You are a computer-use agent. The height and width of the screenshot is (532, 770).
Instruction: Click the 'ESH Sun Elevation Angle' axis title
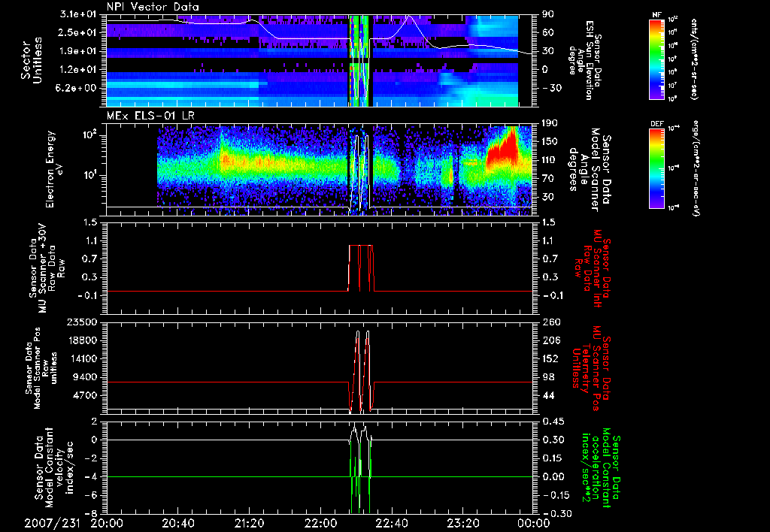587,60
